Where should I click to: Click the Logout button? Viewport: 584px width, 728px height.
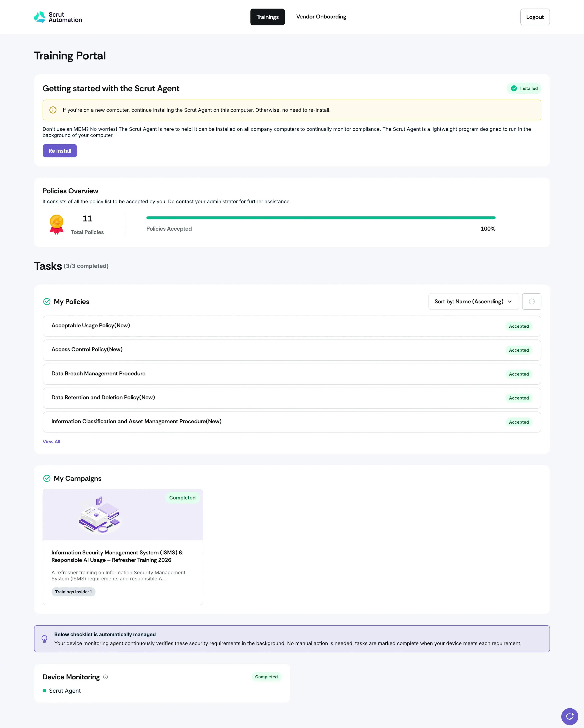535,17
